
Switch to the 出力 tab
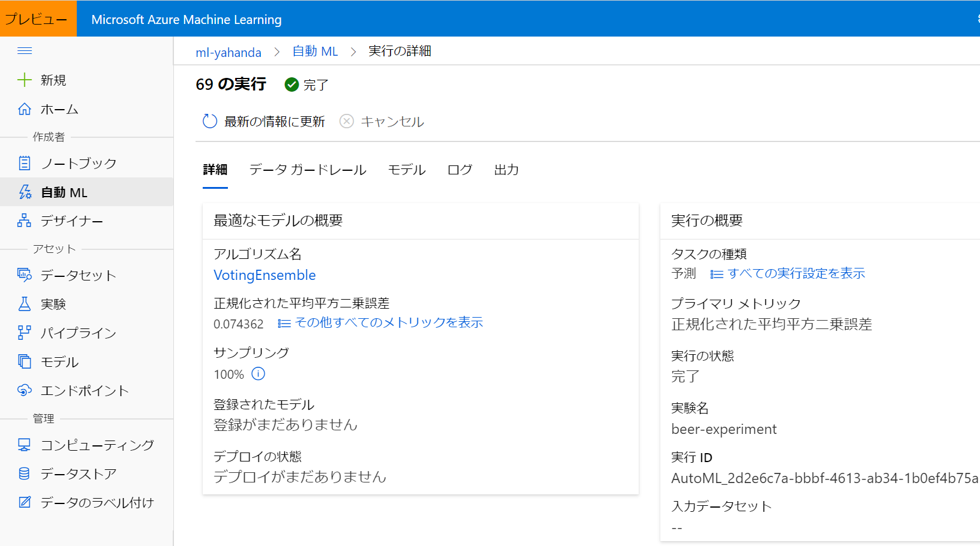[x=506, y=170]
